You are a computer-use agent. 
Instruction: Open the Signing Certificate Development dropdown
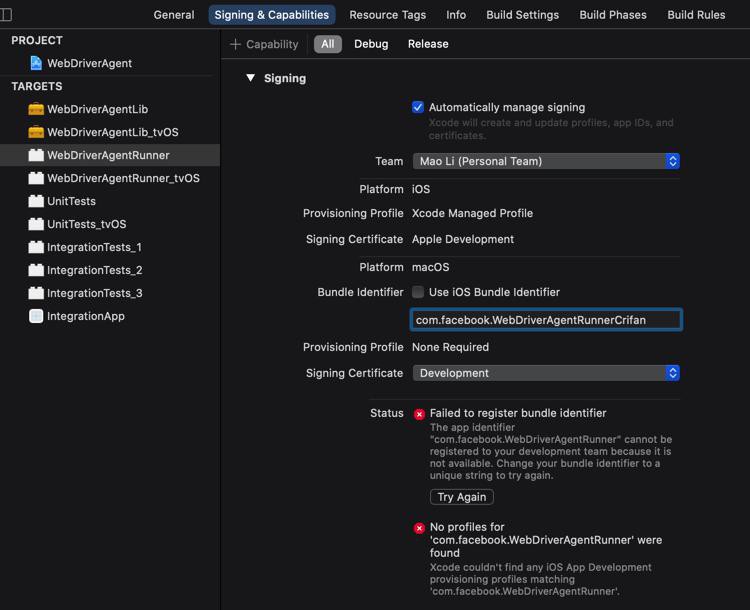(x=546, y=373)
